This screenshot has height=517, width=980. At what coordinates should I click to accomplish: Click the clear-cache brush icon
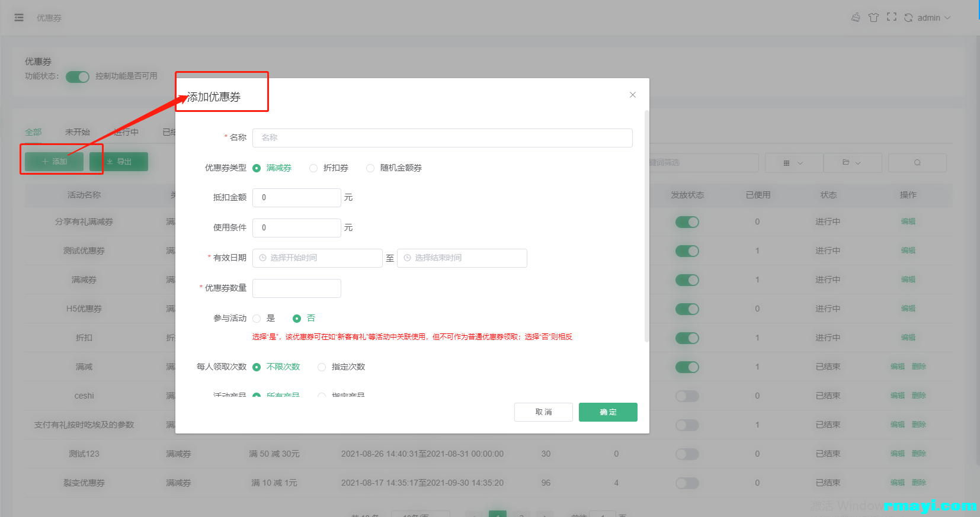pos(856,18)
